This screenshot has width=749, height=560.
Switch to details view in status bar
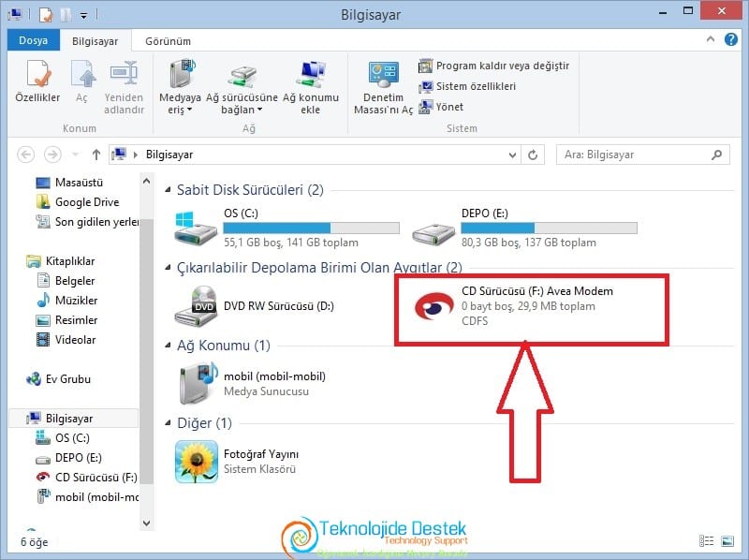click(x=706, y=541)
